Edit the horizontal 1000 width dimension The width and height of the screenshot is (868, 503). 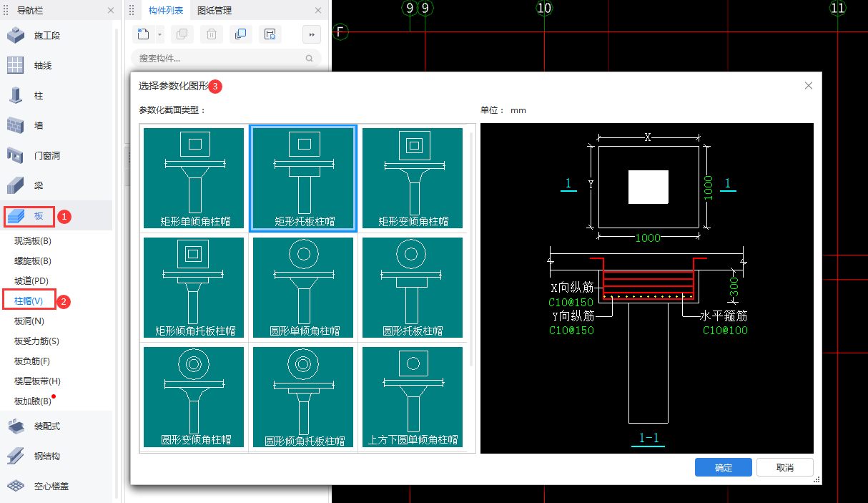[648, 238]
